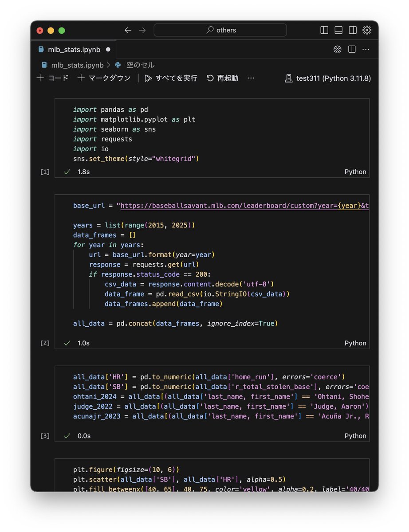Click the unsaved dot on mlb_stats.ipynb tab
The width and height of the screenshot is (409, 532).
click(x=108, y=49)
